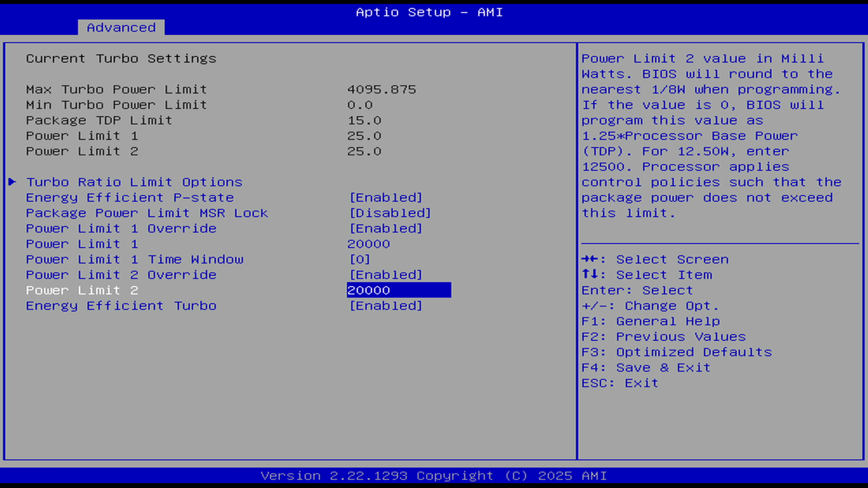Toggle Power Limit 1 Override [Enabled] value
This screenshot has width=868, height=488.
pyautogui.click(x=386, y=229)
